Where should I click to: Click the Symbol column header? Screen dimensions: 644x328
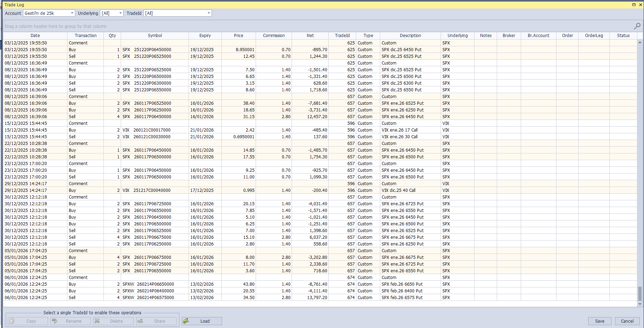[x=155, y=35]
